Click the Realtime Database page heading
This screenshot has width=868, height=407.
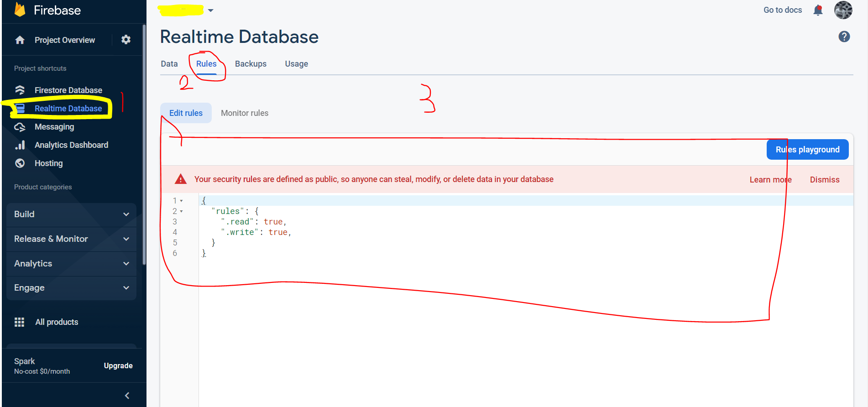point(239,37)
